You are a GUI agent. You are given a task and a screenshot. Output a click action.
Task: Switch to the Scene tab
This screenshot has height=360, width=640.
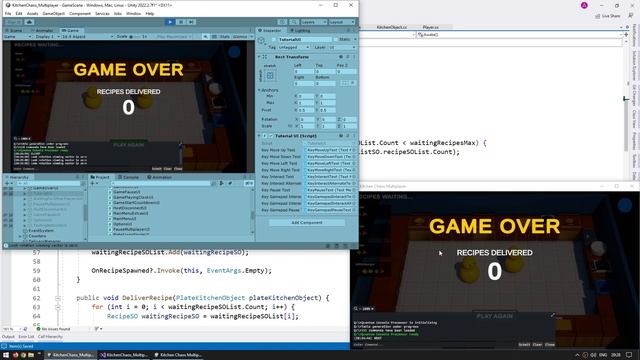coord(14,31)
